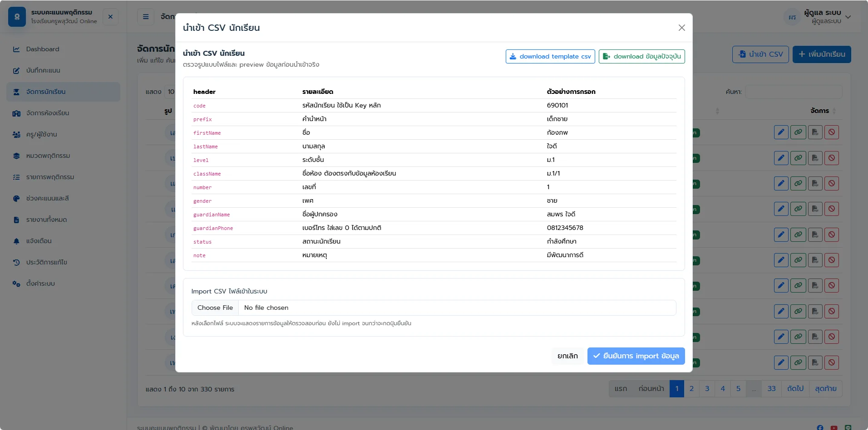
Task: Click download ข้อมูลปัจจุบัน button
Action: [x=641, y=56]
